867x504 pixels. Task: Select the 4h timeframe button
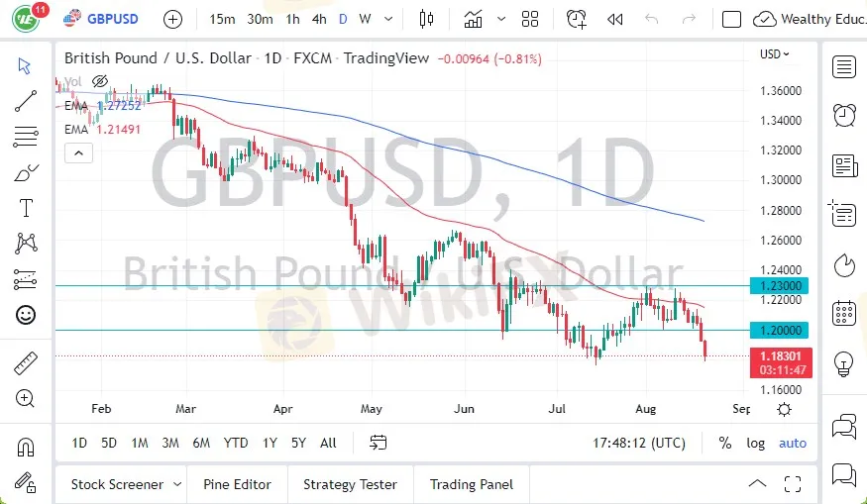point(318,19)
